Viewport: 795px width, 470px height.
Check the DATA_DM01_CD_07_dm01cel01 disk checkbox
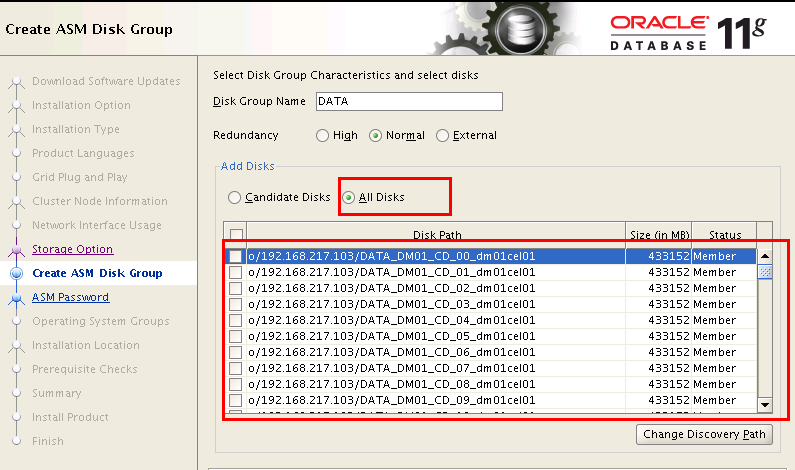click(x=235, y=368)
